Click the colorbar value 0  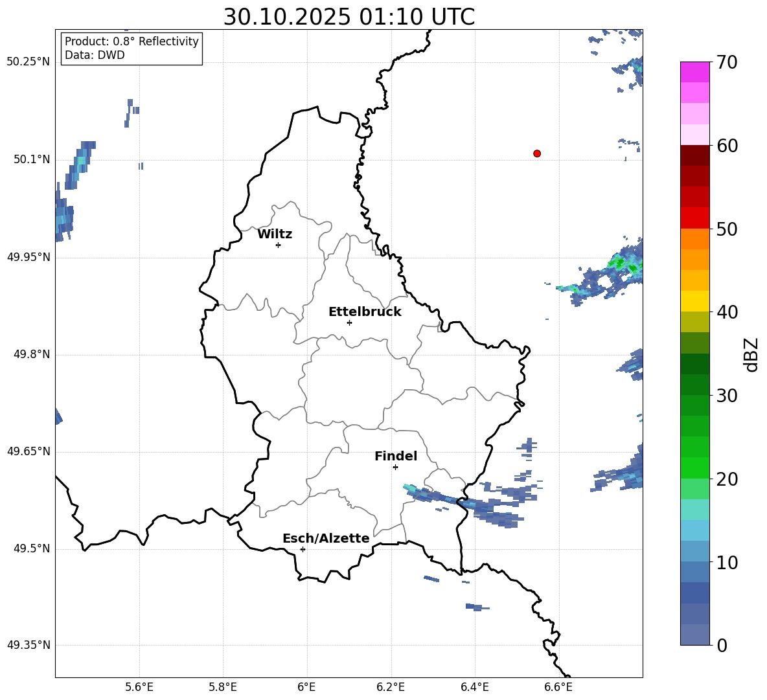pos(722,645)
